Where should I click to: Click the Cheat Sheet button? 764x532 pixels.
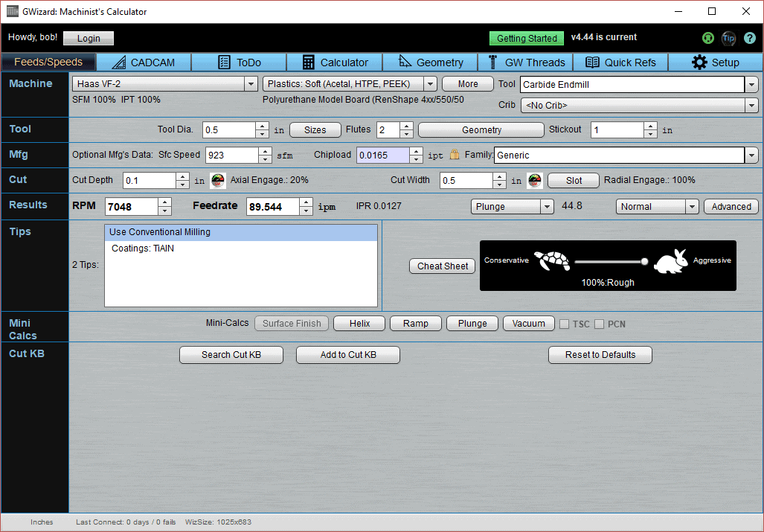[442, 266]
